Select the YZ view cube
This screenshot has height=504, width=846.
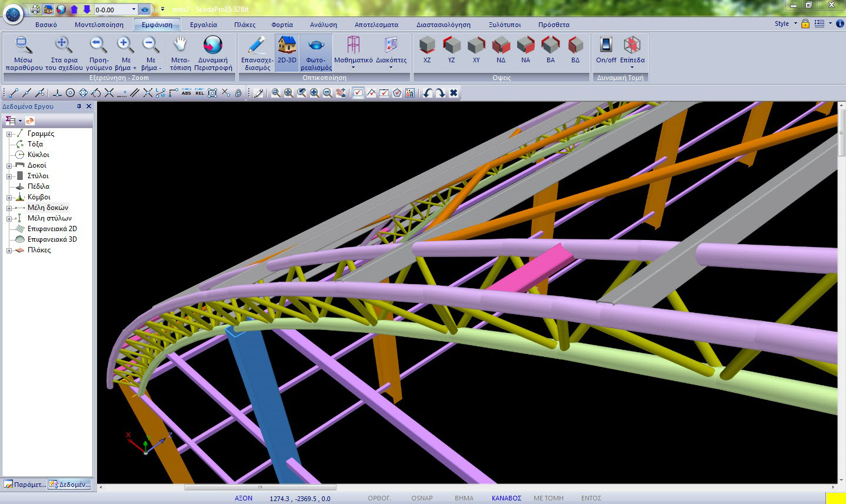click(451, 49)
